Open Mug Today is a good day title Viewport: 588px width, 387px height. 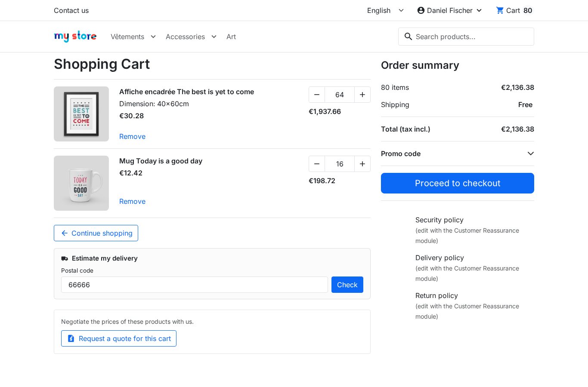pyautogui.click(x=161, y=161)
